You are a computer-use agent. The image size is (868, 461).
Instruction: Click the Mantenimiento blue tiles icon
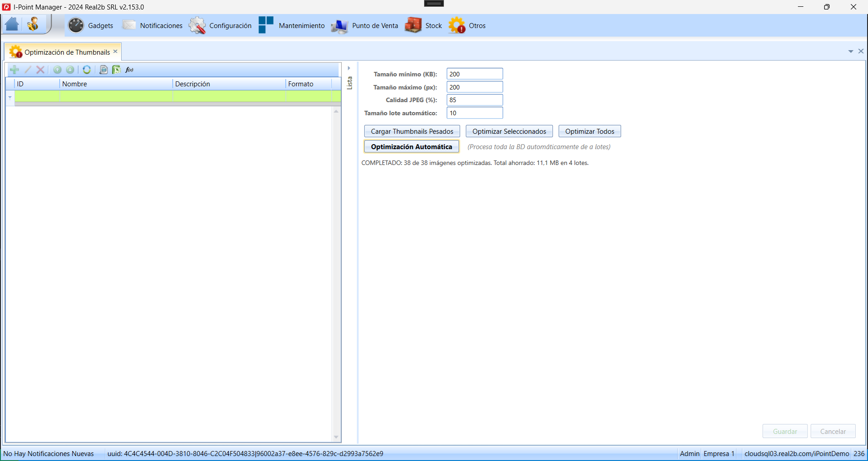coord(266,25)
